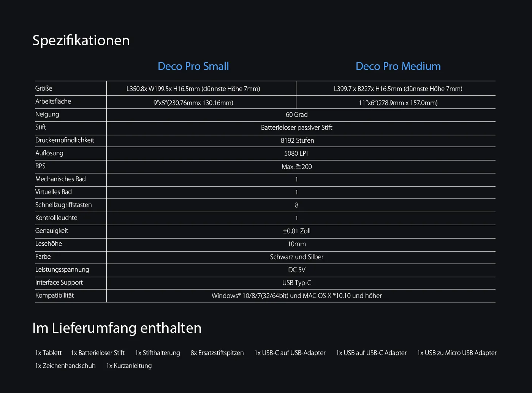The image size is (532, 393).
Task: Select the Max. 200 RPS value
Action: click(296, 167)
